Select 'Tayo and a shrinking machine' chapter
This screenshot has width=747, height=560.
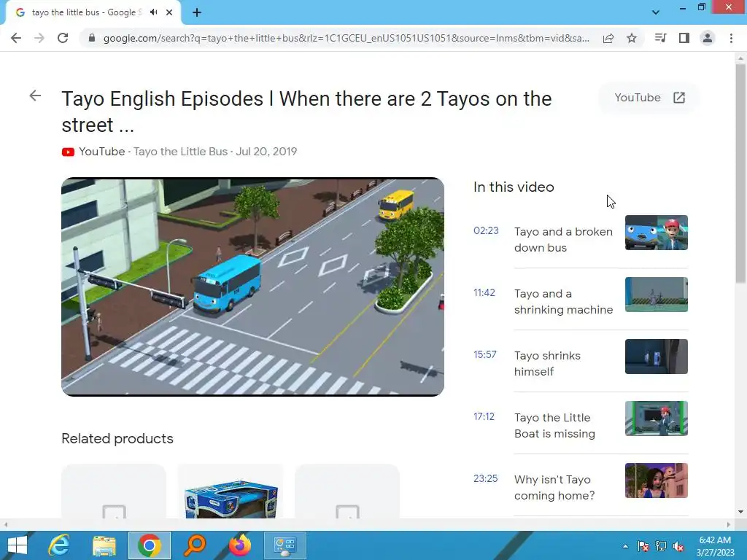pyautogui.click(x=563, y=301)
